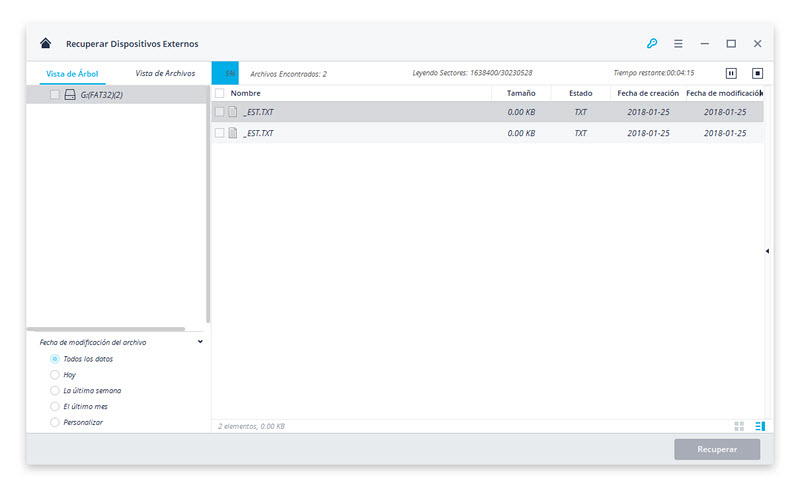Sort by Nombre column header
This screenshot has height=493, width=800.
click(x=245, y=93)
